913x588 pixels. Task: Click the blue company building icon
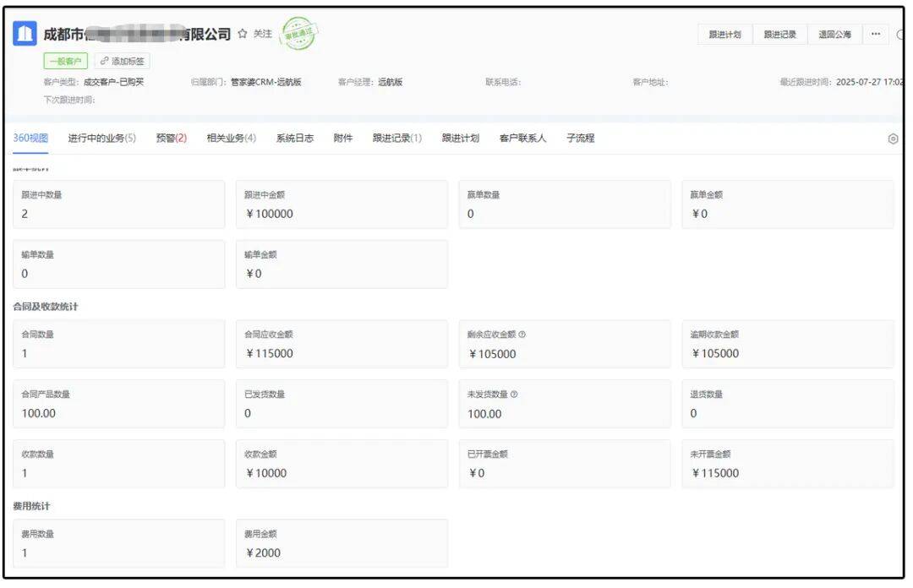tap(25, 34)
